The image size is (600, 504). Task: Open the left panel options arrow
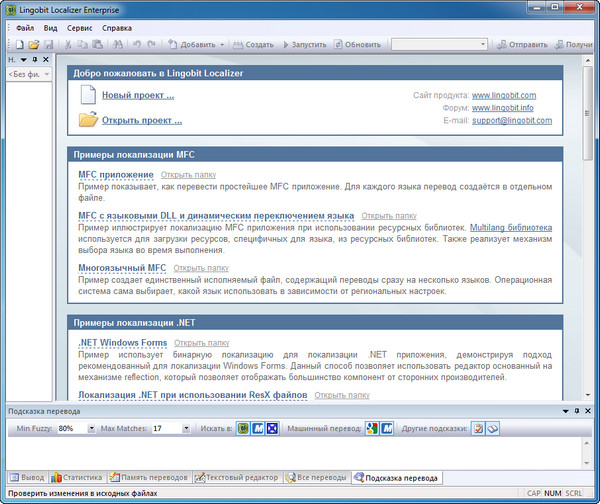coord(23,60)
